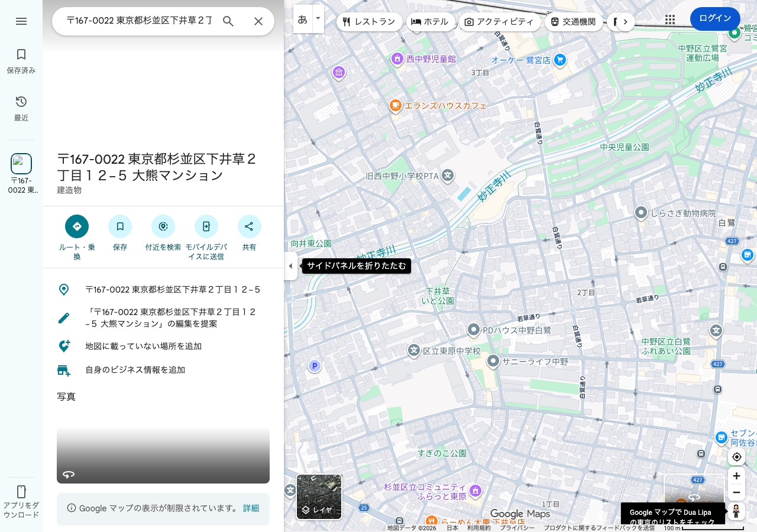The width and height of the screenshot is (757, 532).
Task: Select the Street View pegman
Action: click(736, 511)
